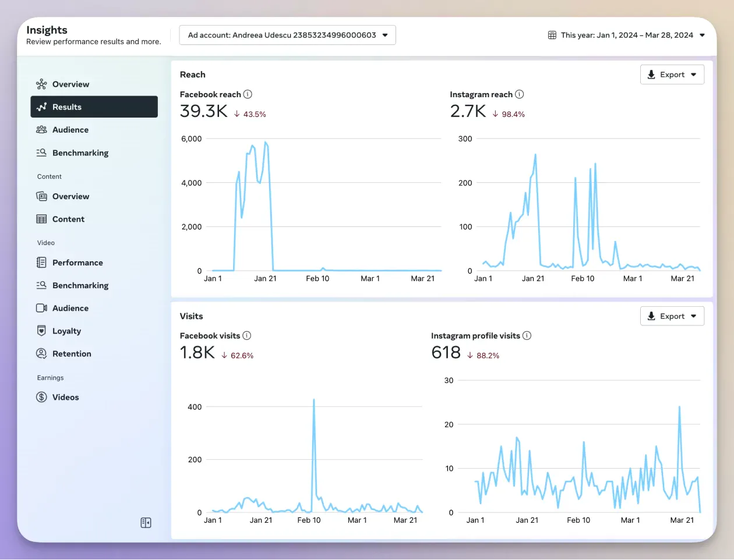Click the Video section Audience camera icon
The height and width of the screenshot is (560, 734).
pos(41,308)
